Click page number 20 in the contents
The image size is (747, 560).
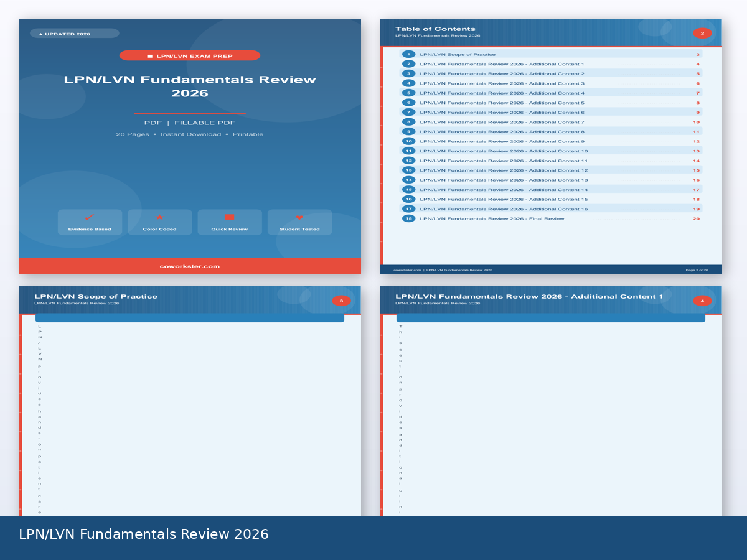(x=696, y=219)
